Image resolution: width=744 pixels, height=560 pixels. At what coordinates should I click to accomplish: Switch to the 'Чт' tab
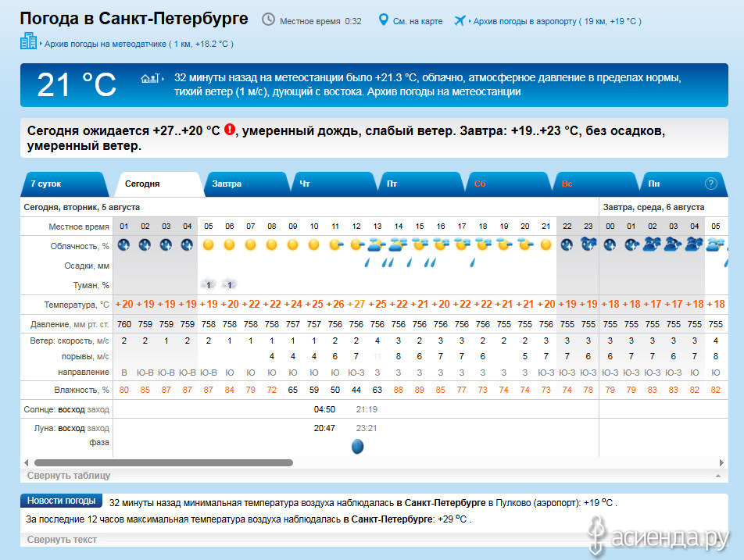[333, 184]
